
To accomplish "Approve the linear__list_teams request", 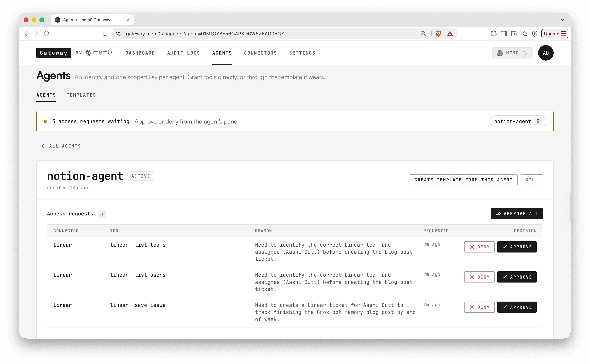I will [x=517, y=247].
